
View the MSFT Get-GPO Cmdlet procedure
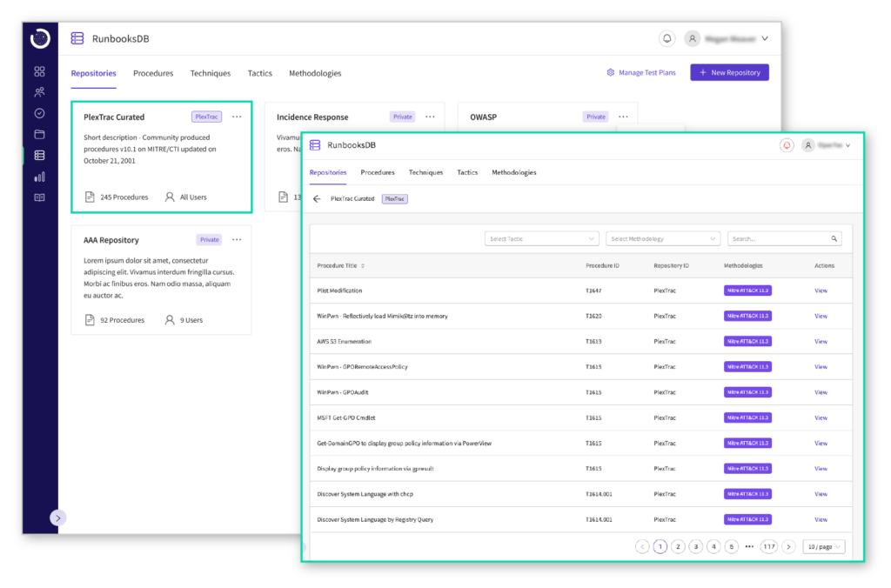click(821, 418)
